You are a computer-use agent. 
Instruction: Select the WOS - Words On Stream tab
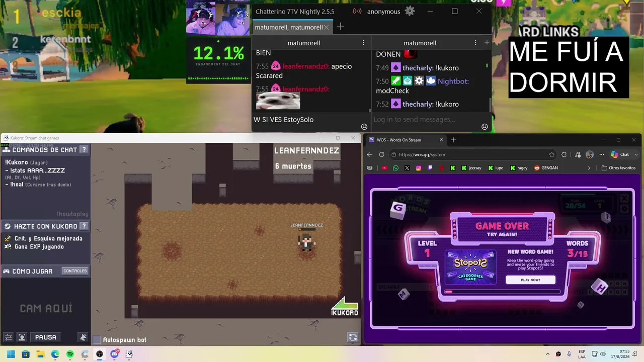[x=407, y=140]
